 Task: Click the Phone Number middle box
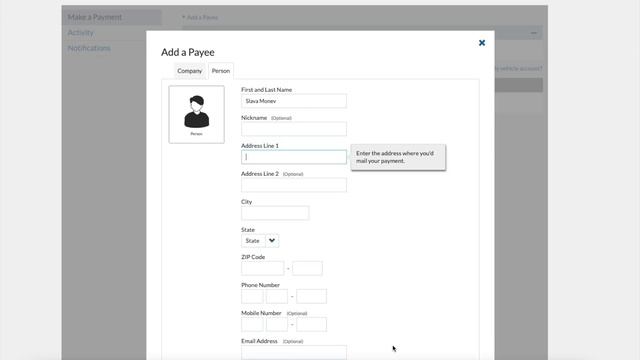[277, 296]
